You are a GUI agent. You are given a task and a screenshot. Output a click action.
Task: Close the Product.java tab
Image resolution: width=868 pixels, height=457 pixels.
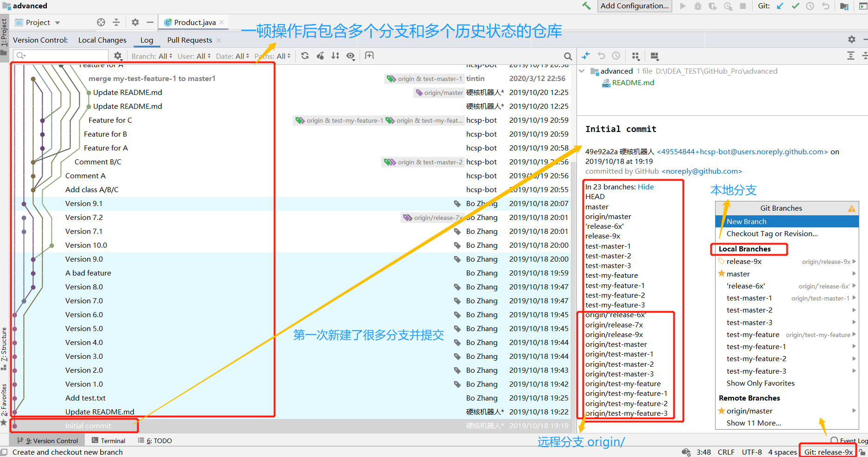click(222, 22)
